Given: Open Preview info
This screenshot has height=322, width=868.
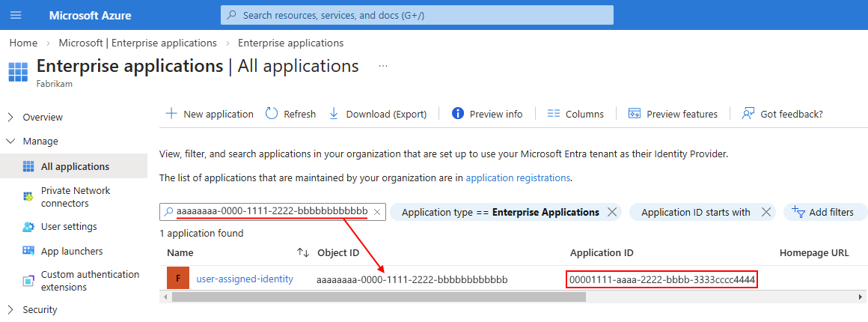Looking at the screenshot, I should (x=487, y=114).
